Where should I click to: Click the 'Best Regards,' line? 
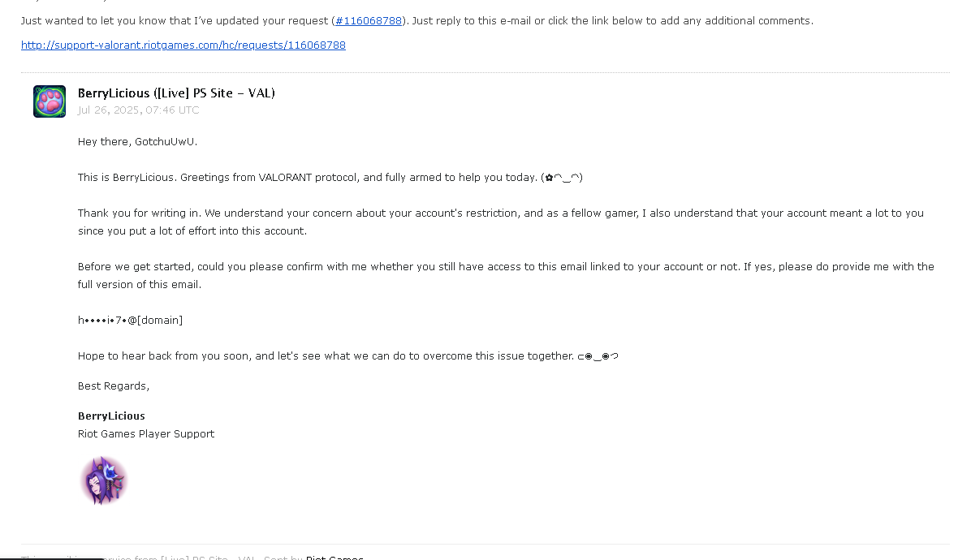point(114,386)
